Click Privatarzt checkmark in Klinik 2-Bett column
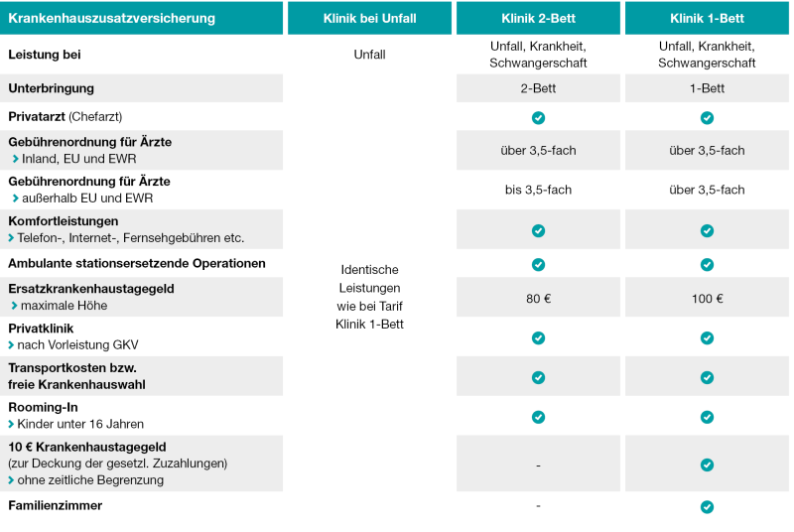 pyautogui.click(x=538, y=117)
